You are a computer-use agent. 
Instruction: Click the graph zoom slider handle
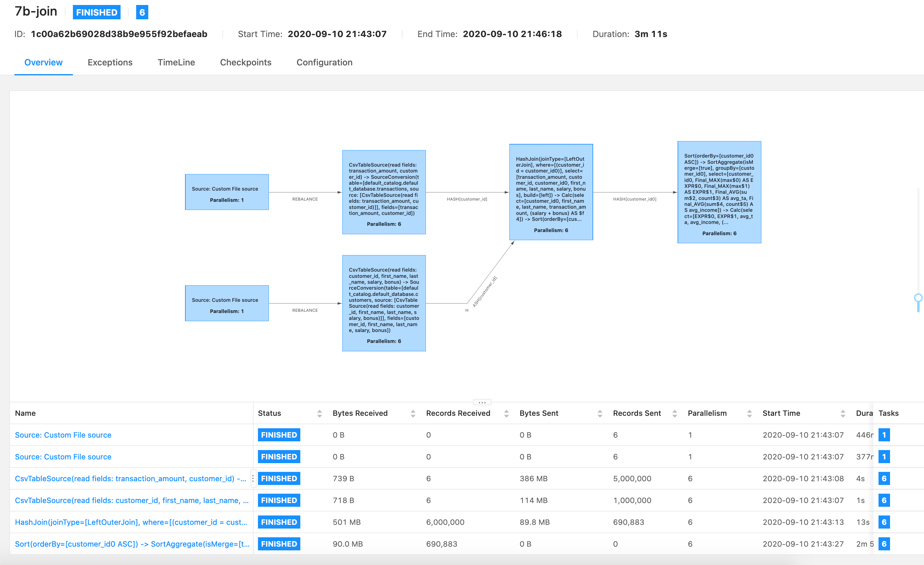(918, 298)
